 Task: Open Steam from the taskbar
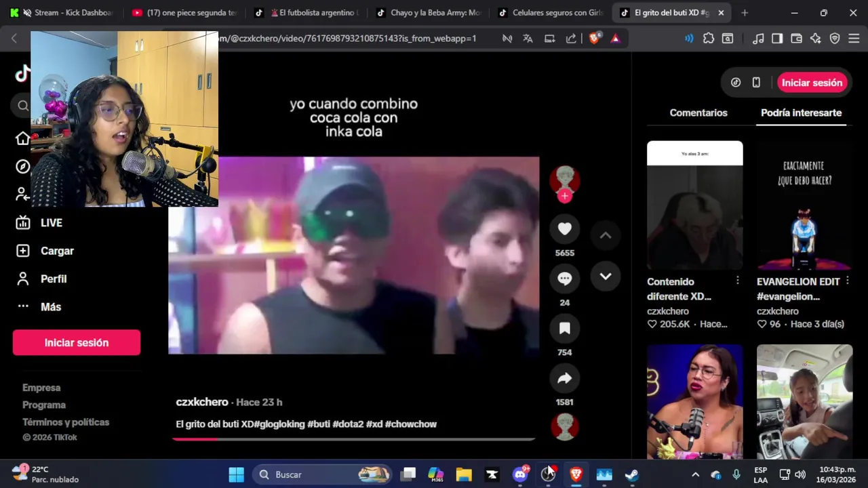[631, 474]
